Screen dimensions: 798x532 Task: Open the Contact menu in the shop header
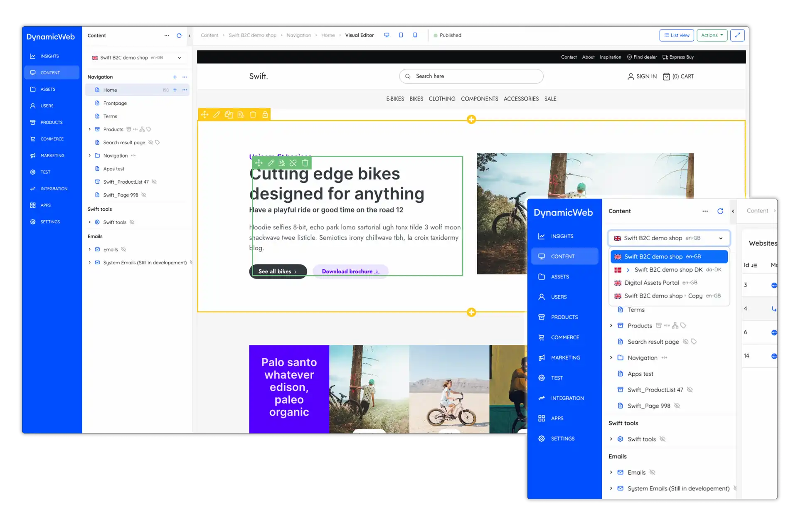tap(569, 57)
